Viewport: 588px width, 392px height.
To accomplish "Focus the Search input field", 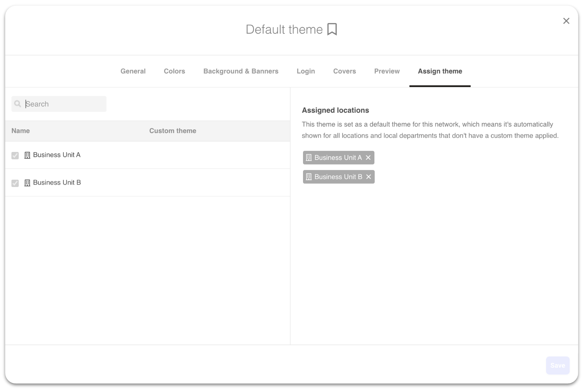I will click(59, 104).
